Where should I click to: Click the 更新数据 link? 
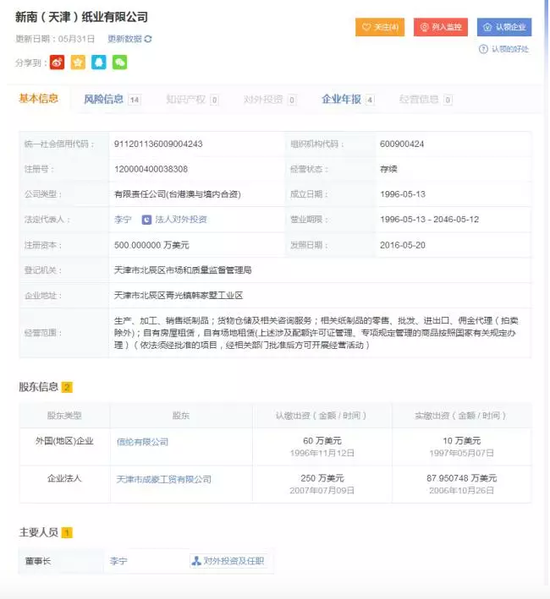pos(125,39)
